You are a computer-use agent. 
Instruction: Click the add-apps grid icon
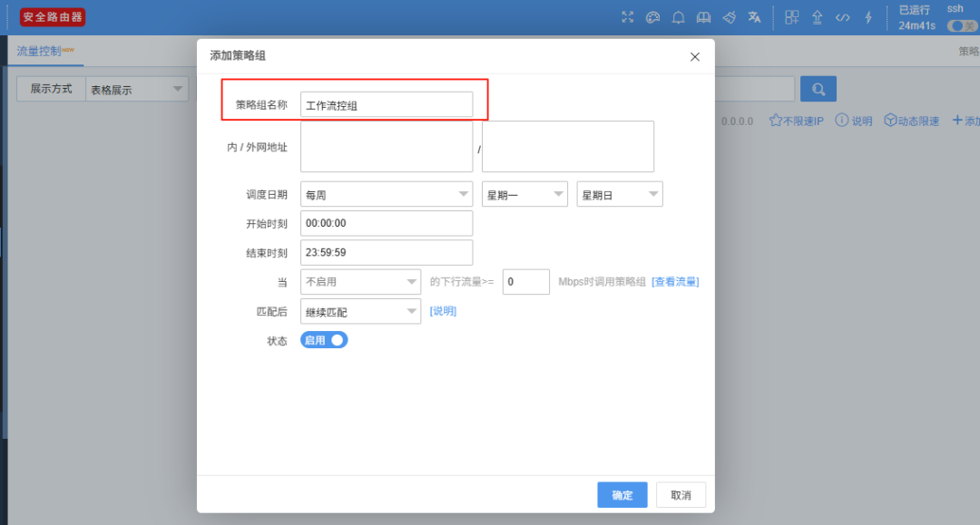coord(792,17)
